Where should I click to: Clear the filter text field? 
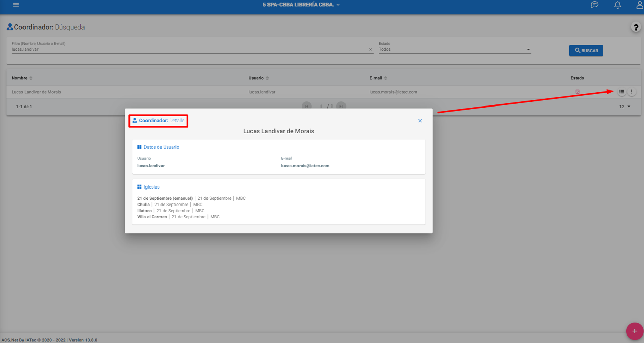coord(370,50)
